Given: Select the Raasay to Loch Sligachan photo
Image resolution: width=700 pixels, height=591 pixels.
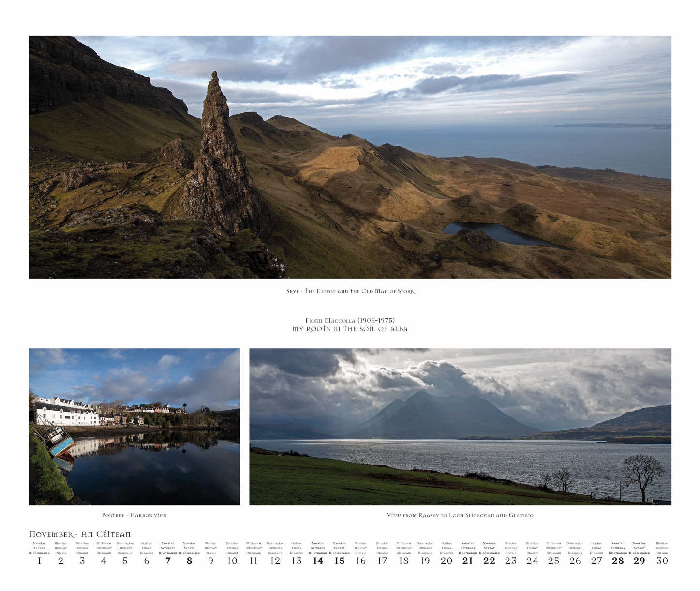Looking at the screenshot, I should point(460,427).
